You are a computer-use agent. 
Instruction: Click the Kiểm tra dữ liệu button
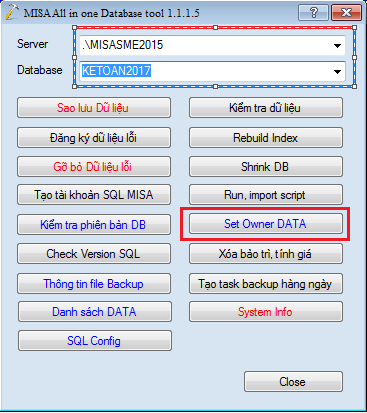(266, 108)
